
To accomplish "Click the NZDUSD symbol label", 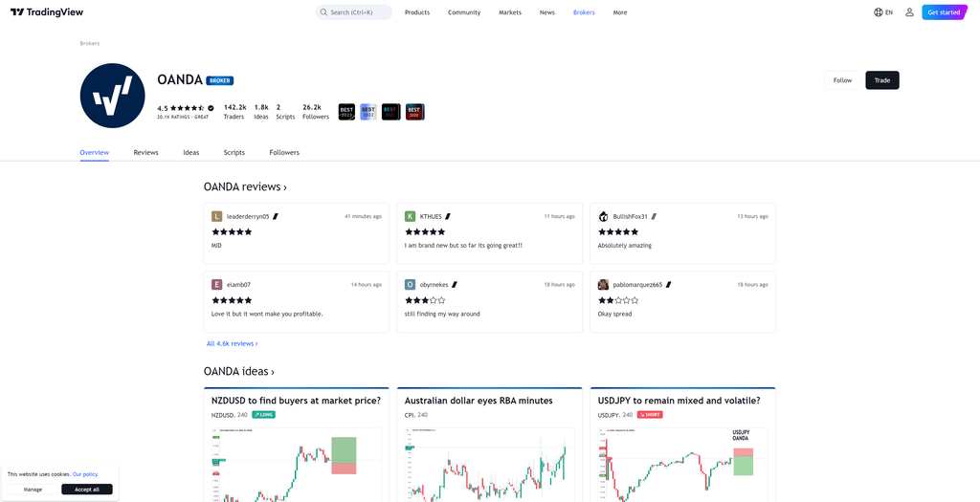I will 223,415.
